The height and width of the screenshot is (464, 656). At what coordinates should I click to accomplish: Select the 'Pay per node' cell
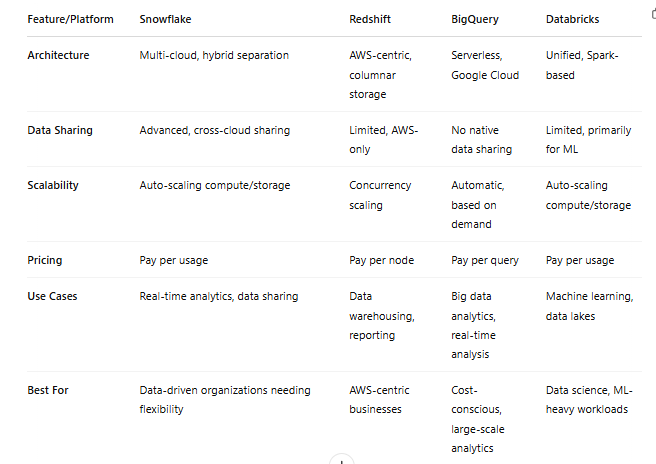coord(382,260)
